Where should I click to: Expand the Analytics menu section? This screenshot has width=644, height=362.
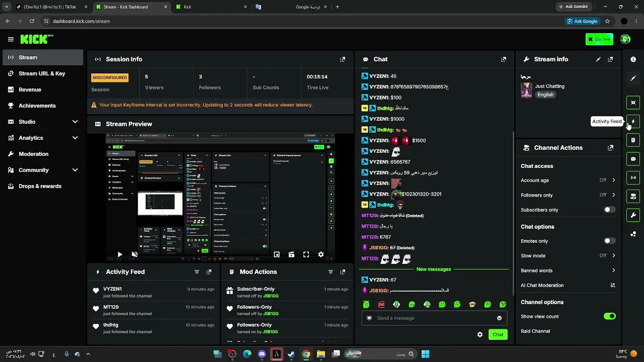click(75, 138)
